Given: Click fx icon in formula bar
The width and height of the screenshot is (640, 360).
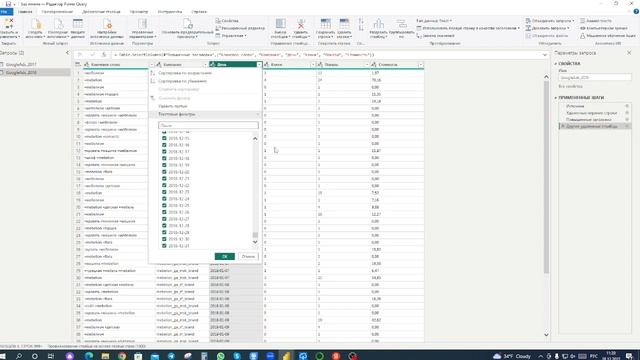Looking at the screenshot, I should coord(104,55).
